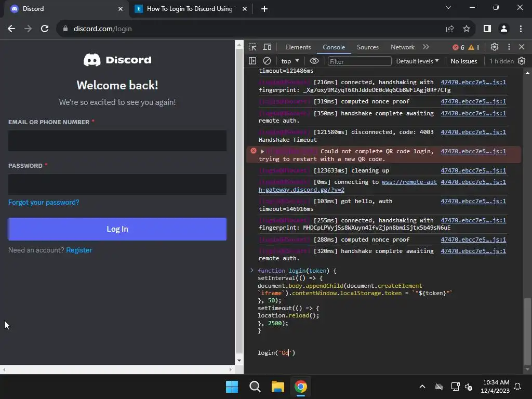Click the page vertical scrollbar down arrow
Image resolution: width=532 pixels, height=399 pixels.
[239, 361]
